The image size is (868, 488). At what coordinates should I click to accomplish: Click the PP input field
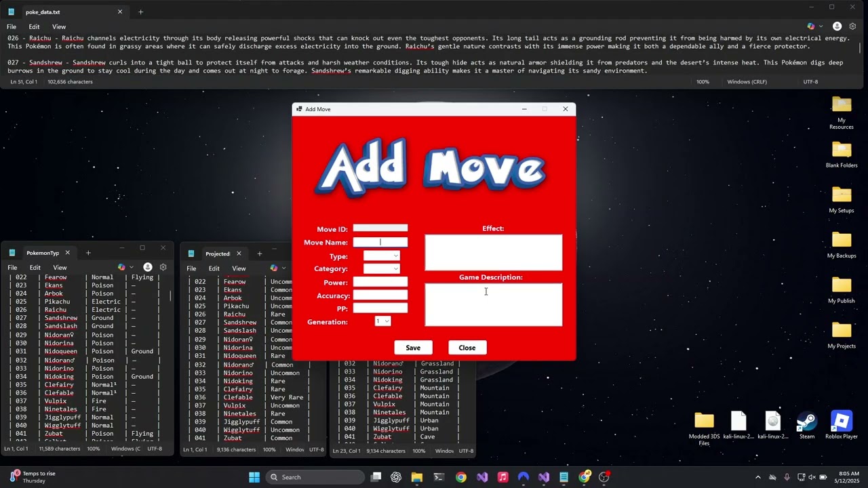pyautogui.click(x=380, y=308)
